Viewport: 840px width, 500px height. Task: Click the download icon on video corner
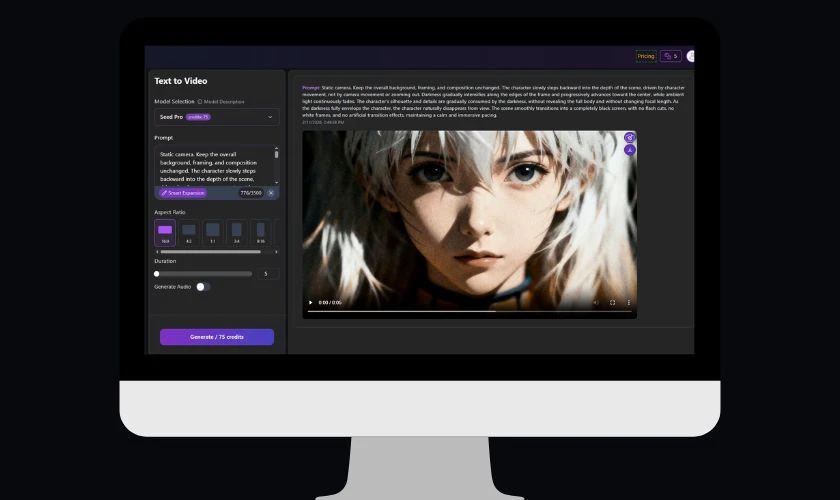629,150
